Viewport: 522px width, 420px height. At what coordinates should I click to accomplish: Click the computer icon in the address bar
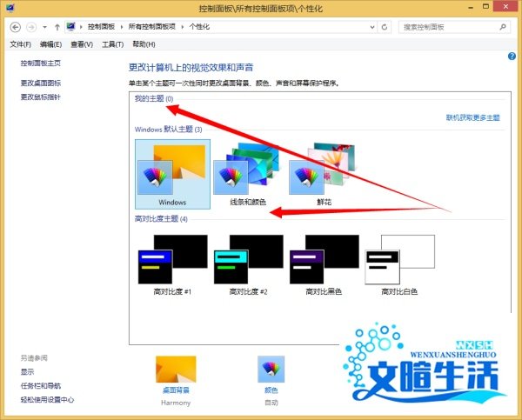[x=70, y=27]
